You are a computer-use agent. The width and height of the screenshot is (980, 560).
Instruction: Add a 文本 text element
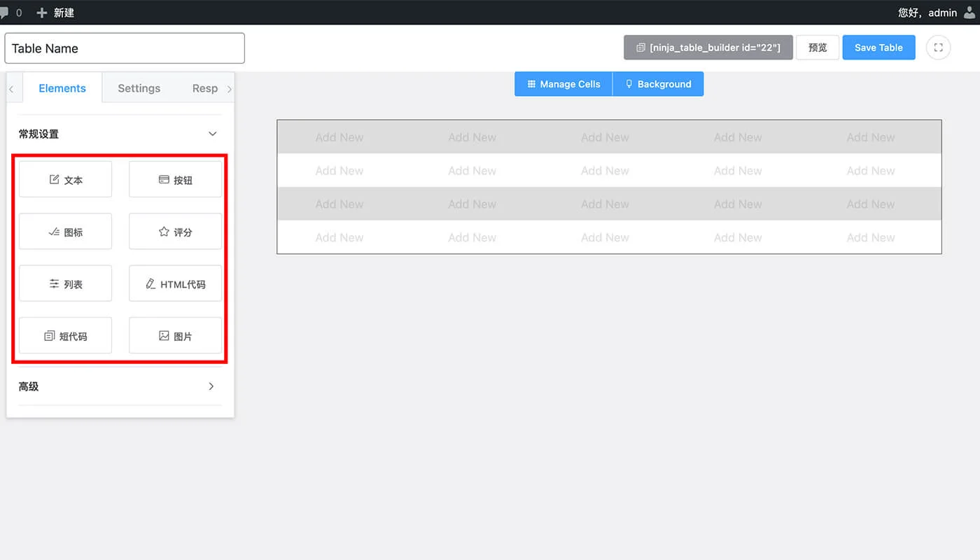coord(65,180)
